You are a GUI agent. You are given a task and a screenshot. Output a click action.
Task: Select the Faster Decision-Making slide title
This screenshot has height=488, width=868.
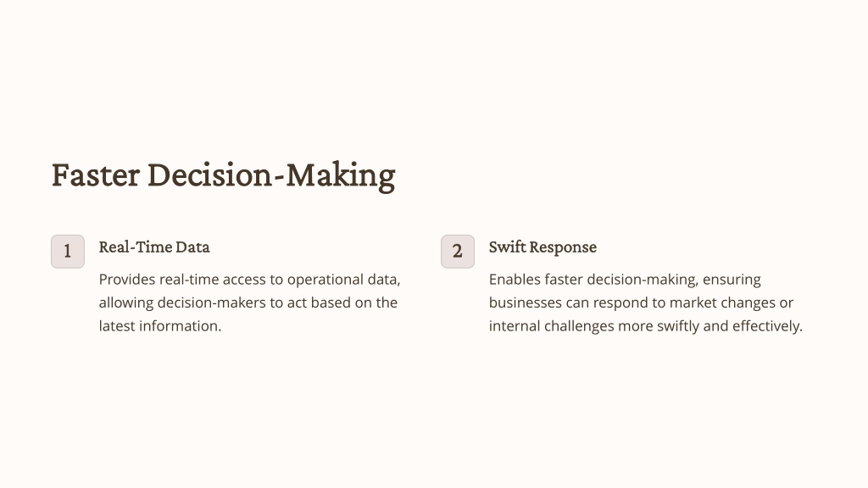(223, 175)
